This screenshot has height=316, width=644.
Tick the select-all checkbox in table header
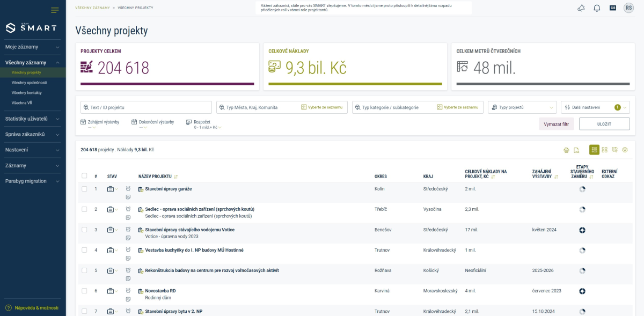point(84,176)
